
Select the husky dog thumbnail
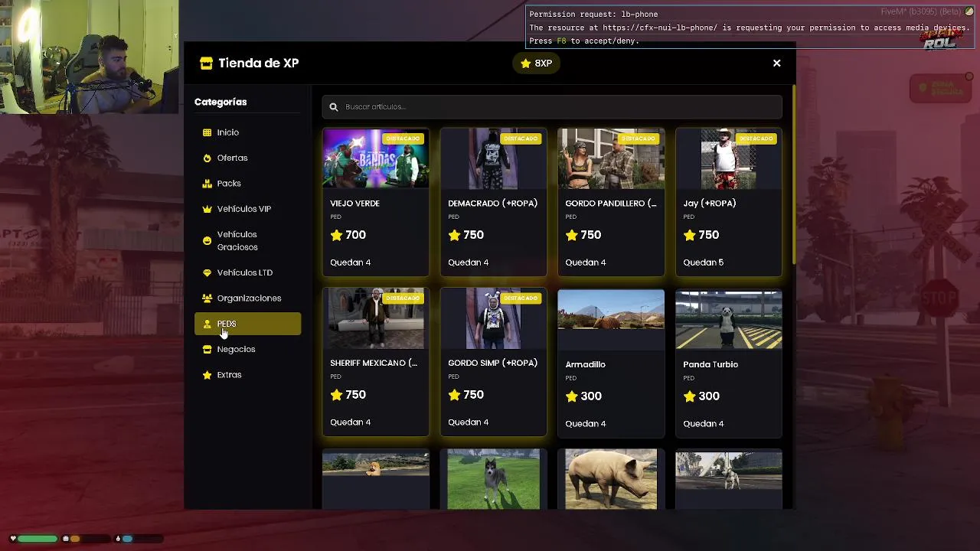(x=494, y=479)
